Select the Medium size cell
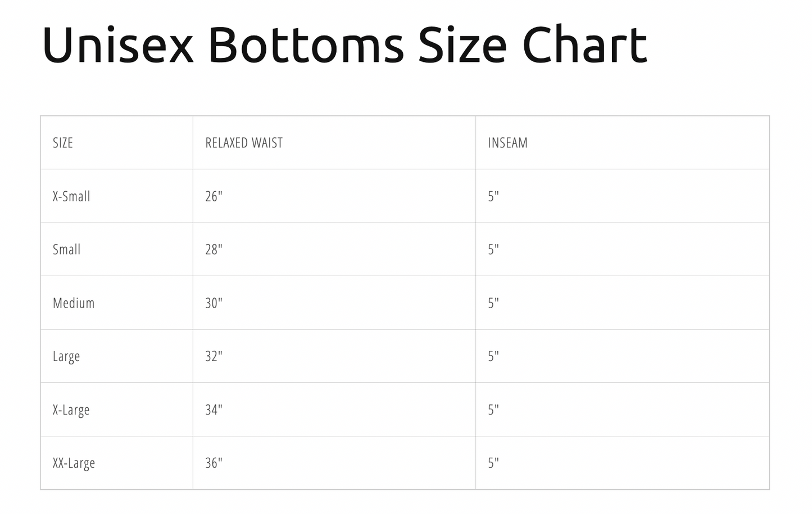The width and height of the screenshot is (812, 514). click(74, 303)
